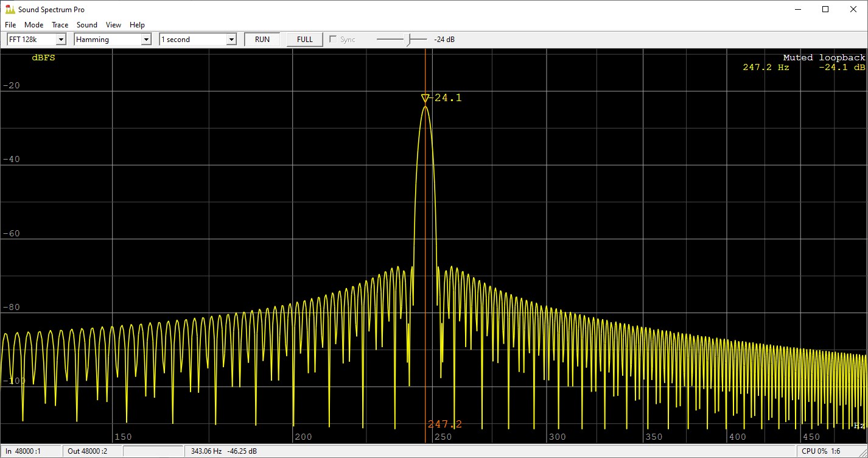Click the peak marker triangle labeled -24.1
The image size is (868, 458).
coord(425,98)
